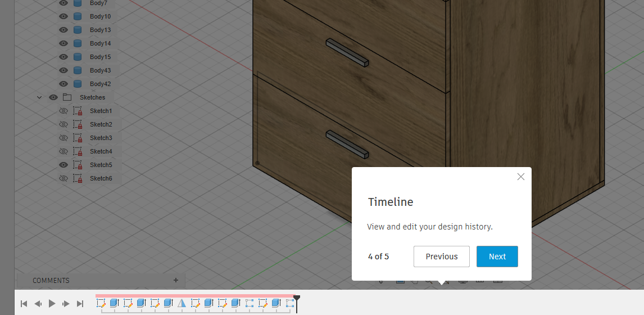This screenshot has height=315, width=644.
Task: Select Body43 in the browser tree
Action: click(x=100, y=70)
